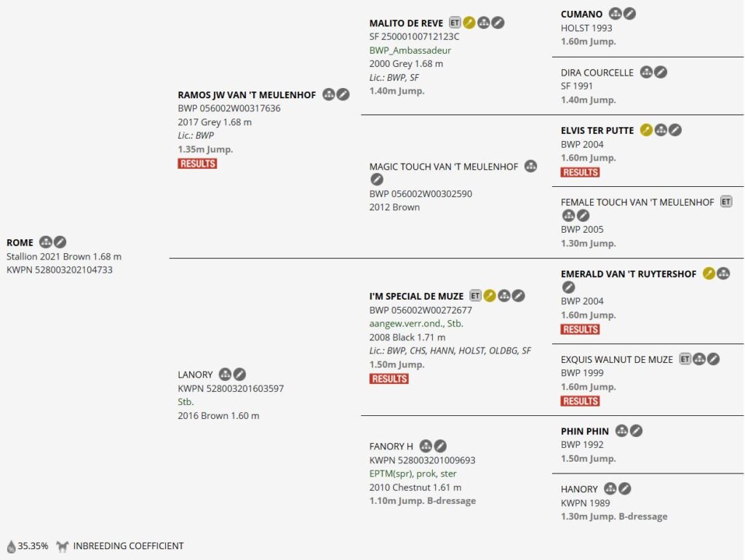The width and height of the screenshot is (745, 560).
Task: Open RESULTS under I'm Special de Muze
Action: (x=389, y=379)
